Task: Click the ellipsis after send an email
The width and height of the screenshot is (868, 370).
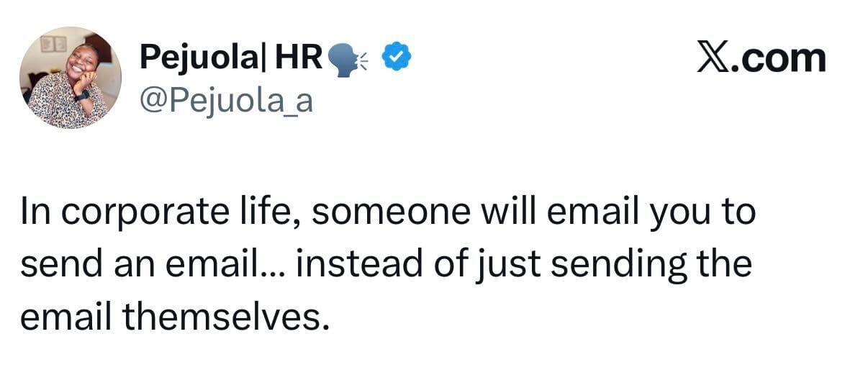Action: [276, 266]
